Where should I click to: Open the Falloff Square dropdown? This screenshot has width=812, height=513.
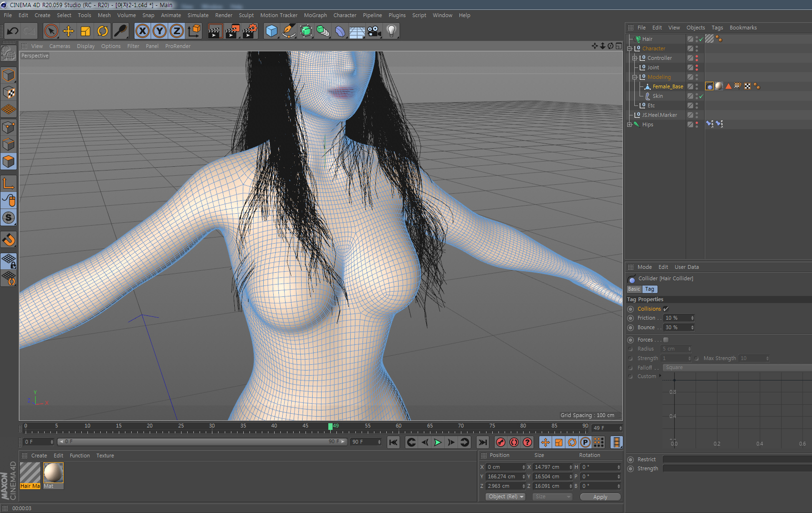coord(737,368)
